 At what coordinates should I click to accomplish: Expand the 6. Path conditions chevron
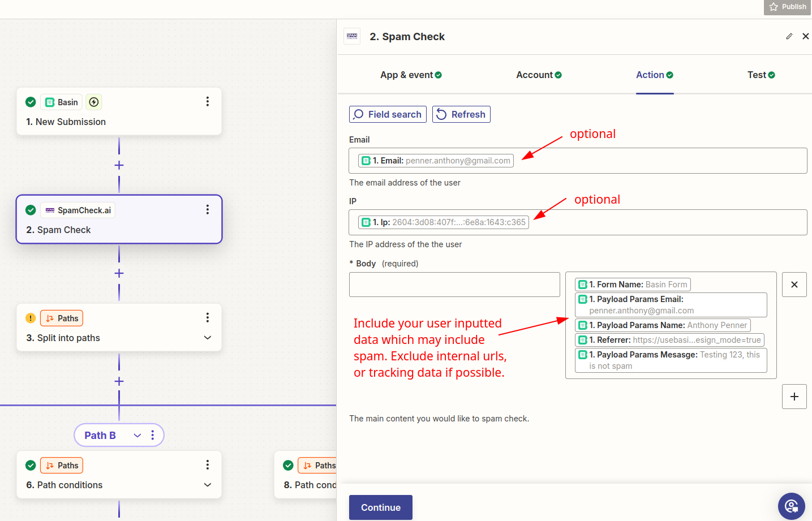[208, 485]
